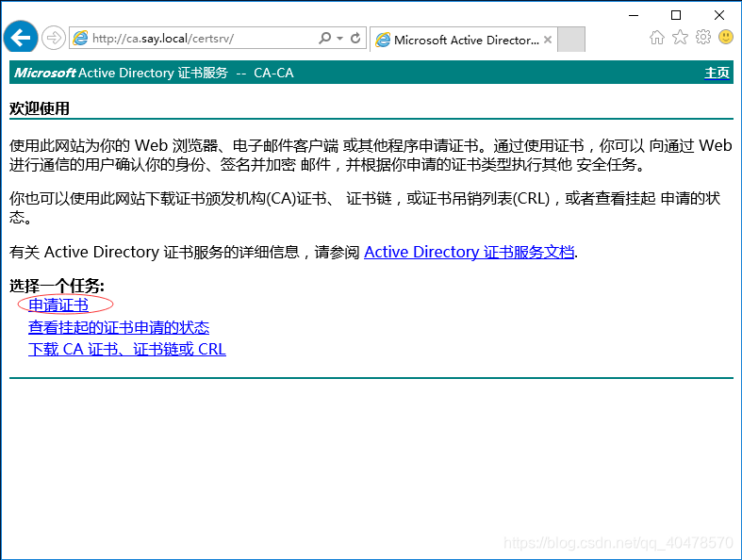742x560 pixels.
Task: Open the Home icon in toolbar
Action: coord(657,37)
